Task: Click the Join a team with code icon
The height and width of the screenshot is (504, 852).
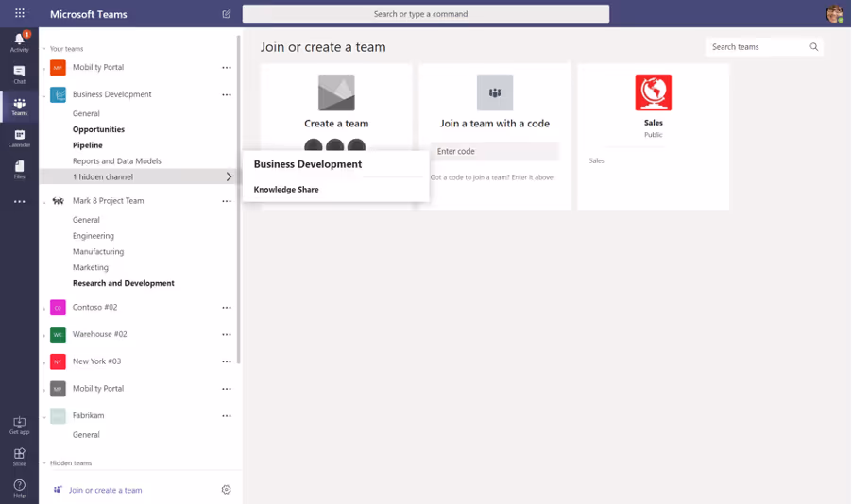Action: pos(494,92)
